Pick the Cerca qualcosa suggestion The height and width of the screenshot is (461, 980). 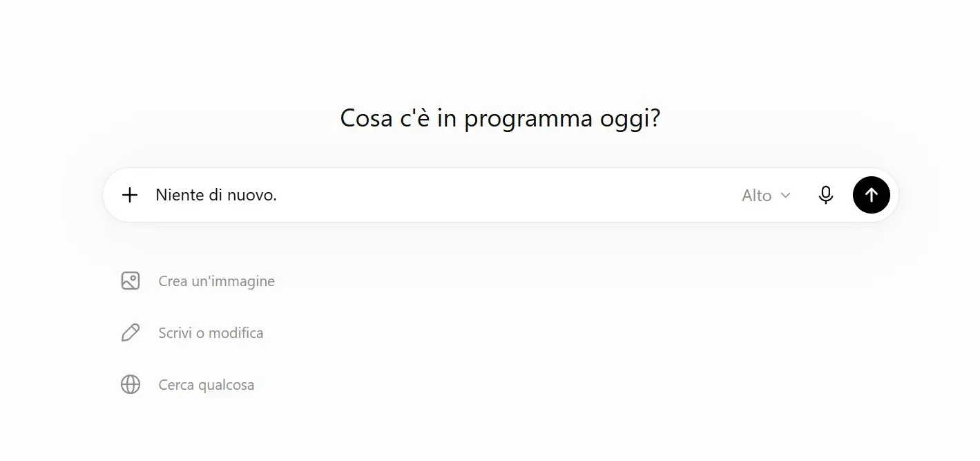[187, 384]
